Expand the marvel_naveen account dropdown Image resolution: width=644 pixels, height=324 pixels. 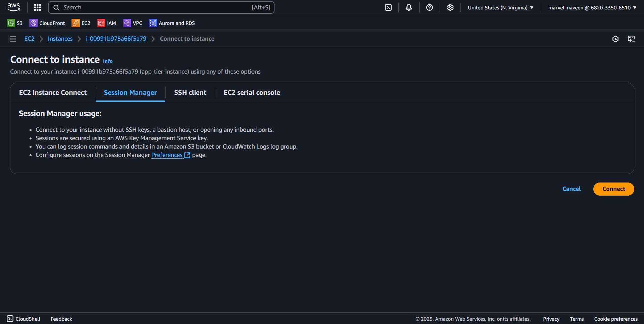coord(592,7)
